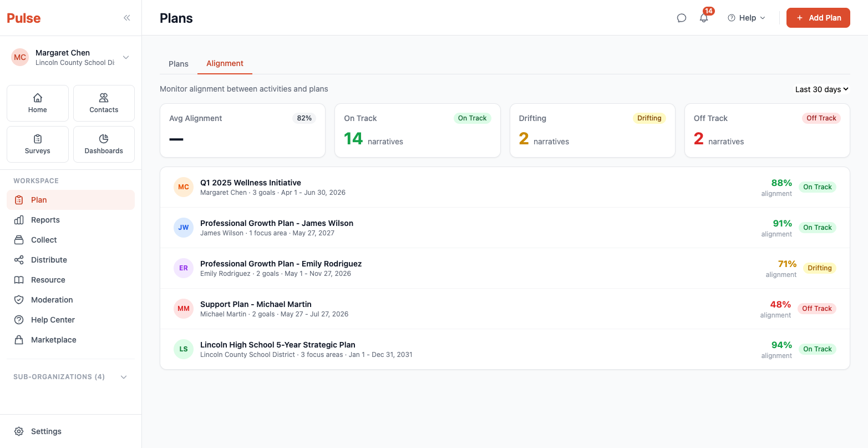Click the Collect tray icon
This screenshot has height=448, width=868.
tap(19, 240)
